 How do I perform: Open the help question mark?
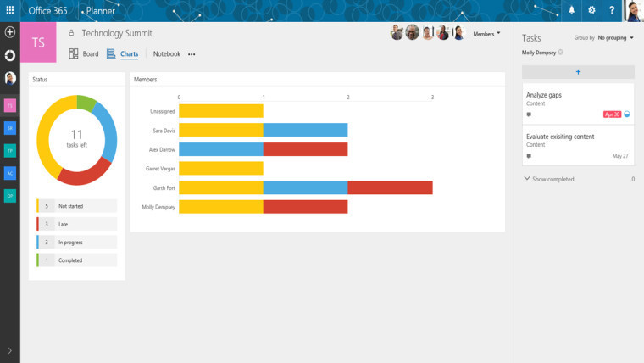[612, 10]
